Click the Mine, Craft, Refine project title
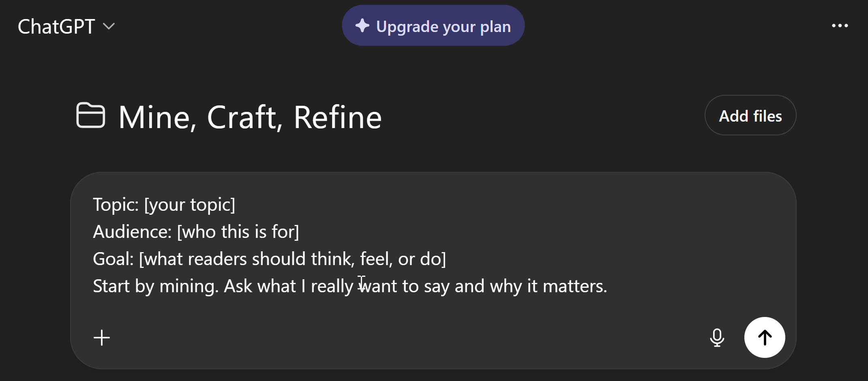The width and height of the screenshot is (868, 381). [250, 117]
